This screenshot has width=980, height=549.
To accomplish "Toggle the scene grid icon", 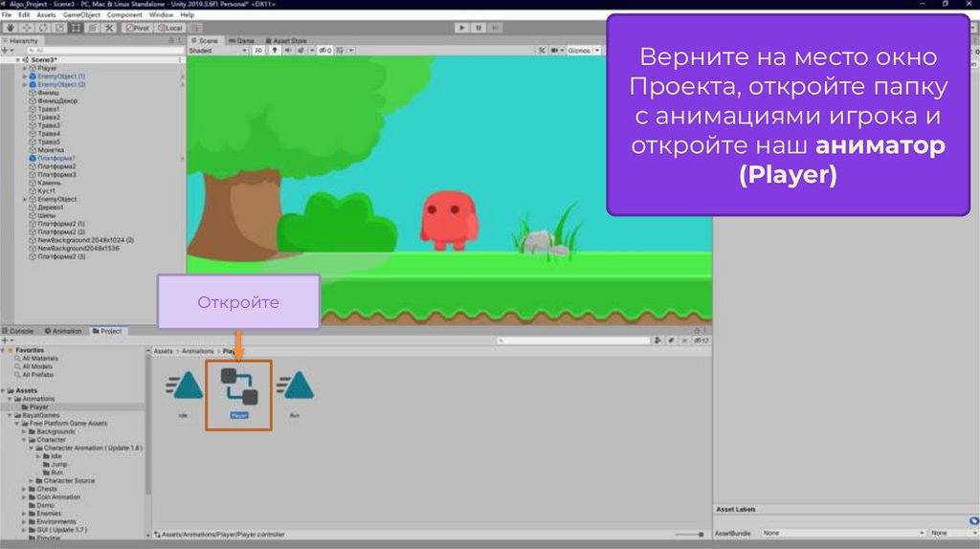I will pos(340,50).
